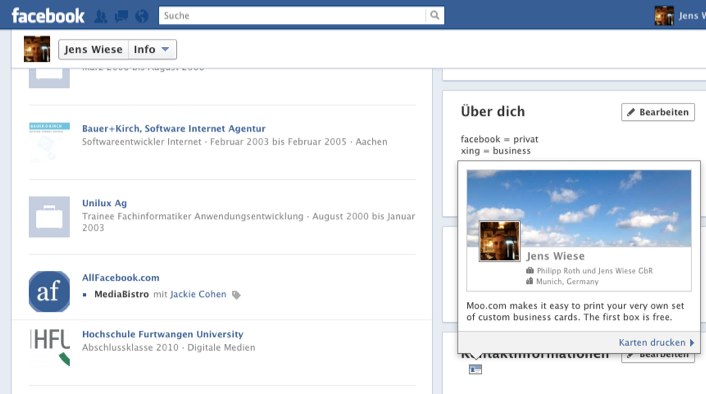706x394 pixels.
Task: Click profile picture beside Jens Wiese button
Action: point(37,49)
